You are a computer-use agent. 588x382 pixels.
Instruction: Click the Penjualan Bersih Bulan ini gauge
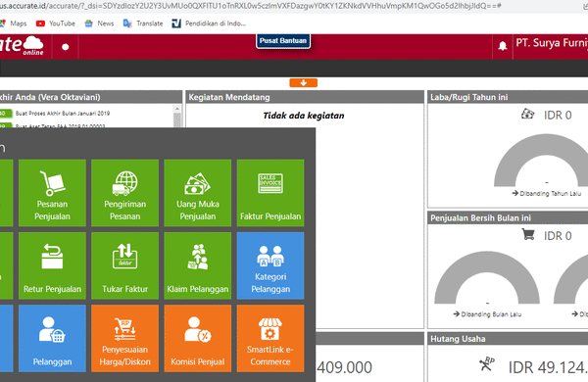click(x=487, y=277)
